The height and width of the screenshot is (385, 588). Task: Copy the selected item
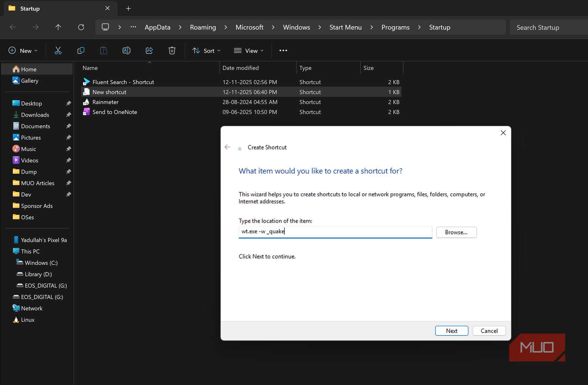point(81,50)
